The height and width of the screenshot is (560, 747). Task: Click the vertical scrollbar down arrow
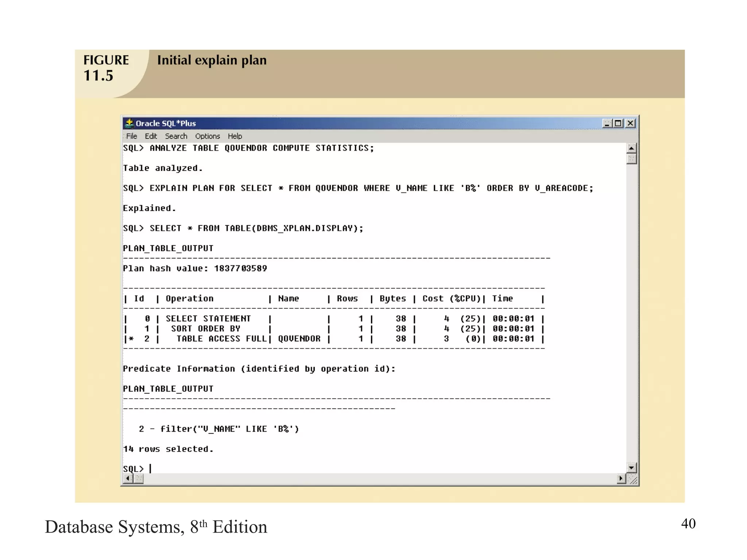click(631, 467)
